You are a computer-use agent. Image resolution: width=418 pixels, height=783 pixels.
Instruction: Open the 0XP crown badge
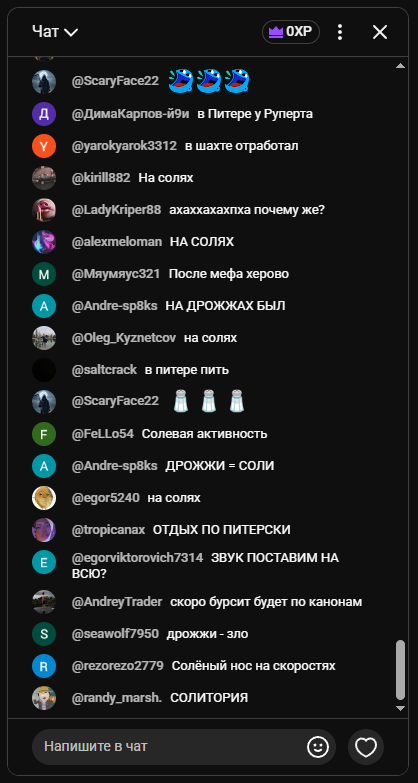click(x=291, y=32)
